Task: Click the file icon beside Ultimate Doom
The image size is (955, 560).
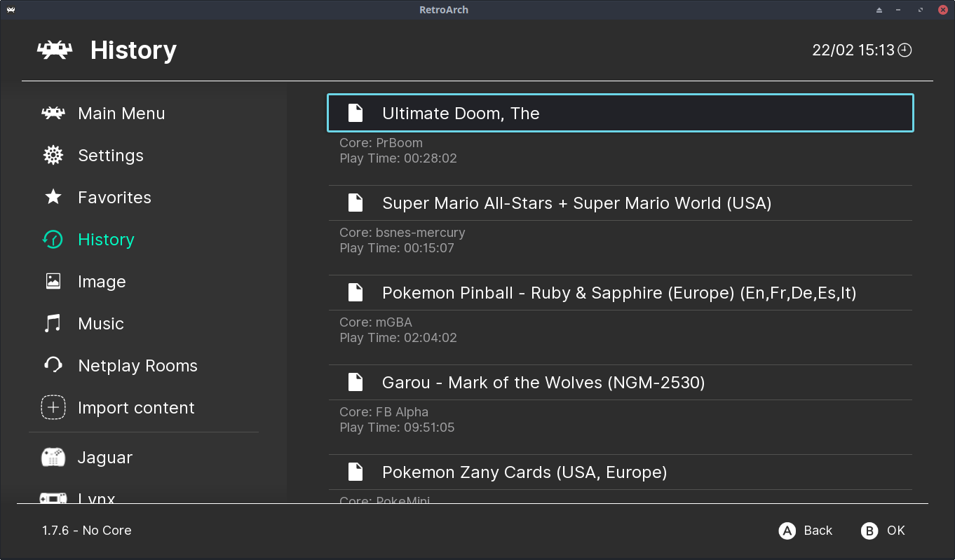Action: [x=356, y=113]
